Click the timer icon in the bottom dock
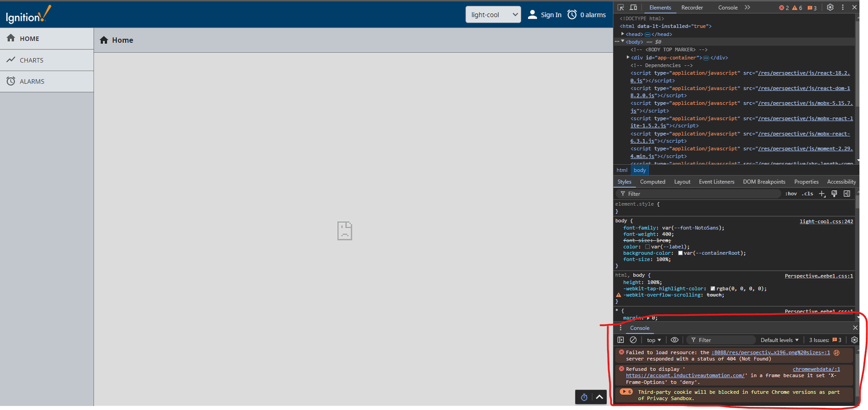 click(x=584, y=397)
